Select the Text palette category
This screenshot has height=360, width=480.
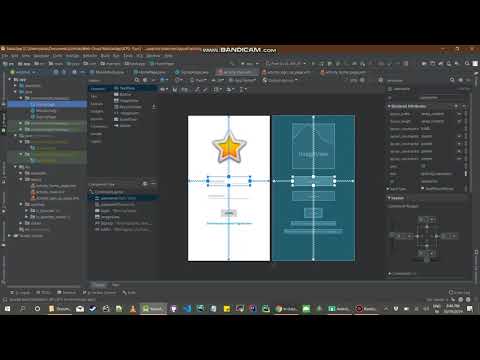94,97
